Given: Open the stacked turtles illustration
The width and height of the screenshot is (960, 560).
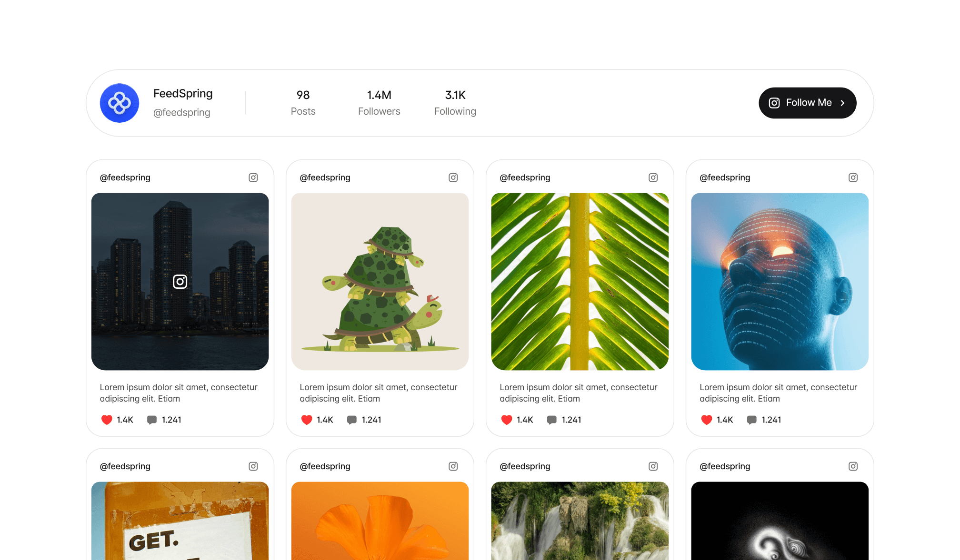Looking at the screenshot, I should coord(380,282).
